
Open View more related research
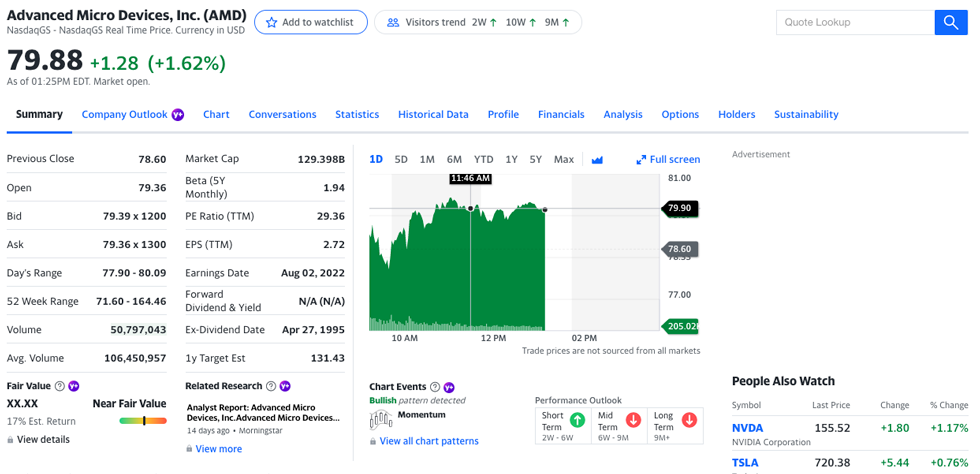coord(219,449)
